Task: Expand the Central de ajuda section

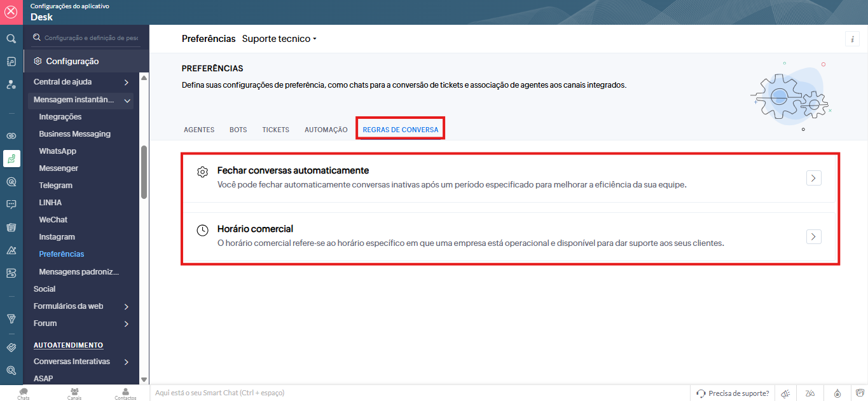Action: pos(127,83)
